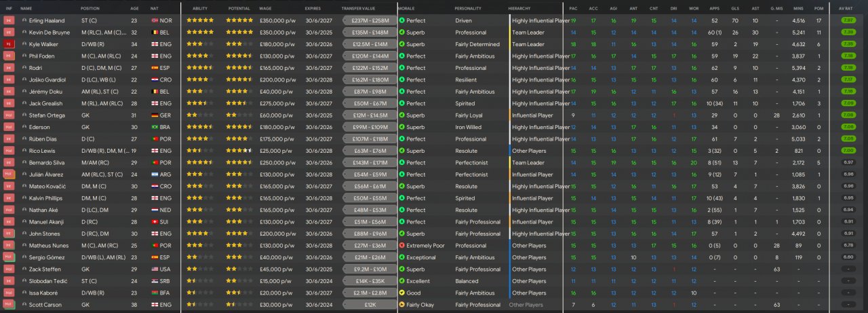The width and height of the screenshot is (868, 313).
Task: Open Slobodan Tedić's £14K - £35K transfer value
Action: pos(370,281)
